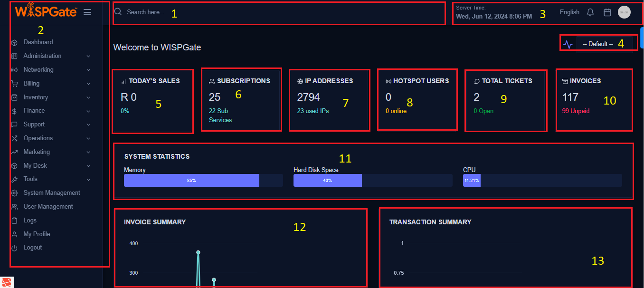Click the user avatar in the top right
Screen dimensions: 644x288
coord(624,12)
